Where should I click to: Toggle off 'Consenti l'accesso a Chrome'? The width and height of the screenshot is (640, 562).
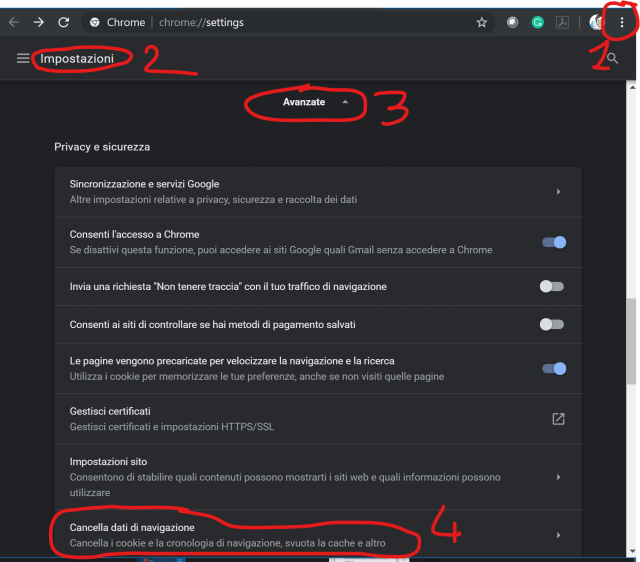[553, 242]
